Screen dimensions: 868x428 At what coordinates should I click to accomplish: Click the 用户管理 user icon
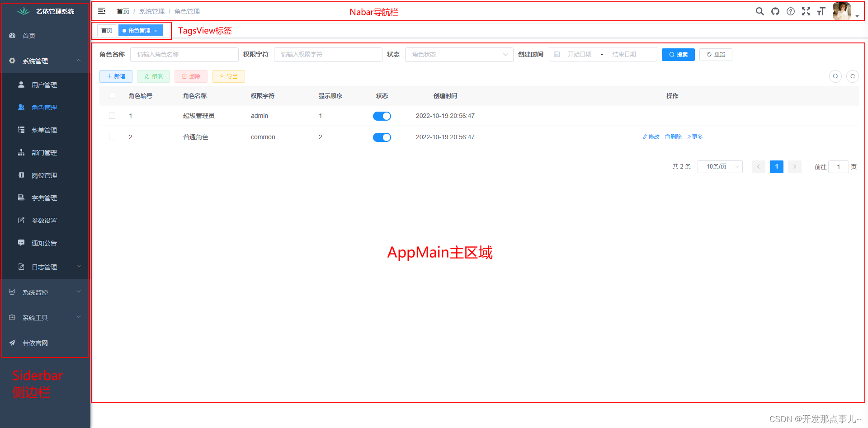[21, 85]
